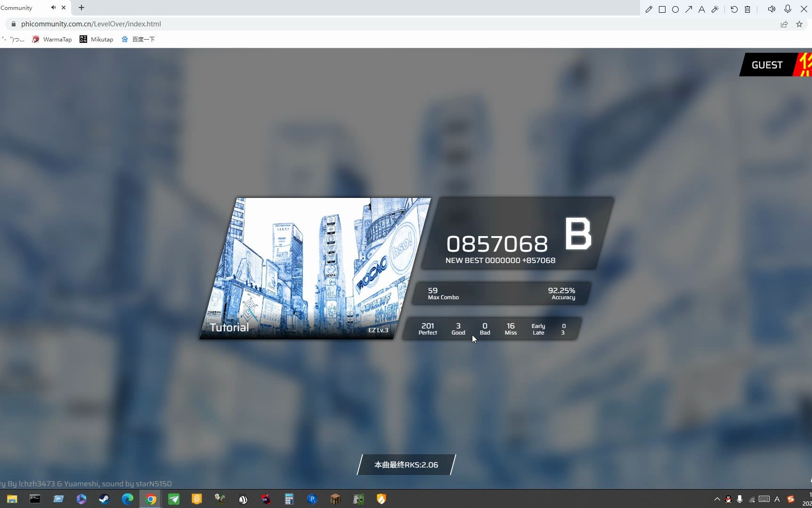This screenshot has height=508, width=812.
Task: Open the Minecraft block taskbar icon
Action: click(335, 499)
